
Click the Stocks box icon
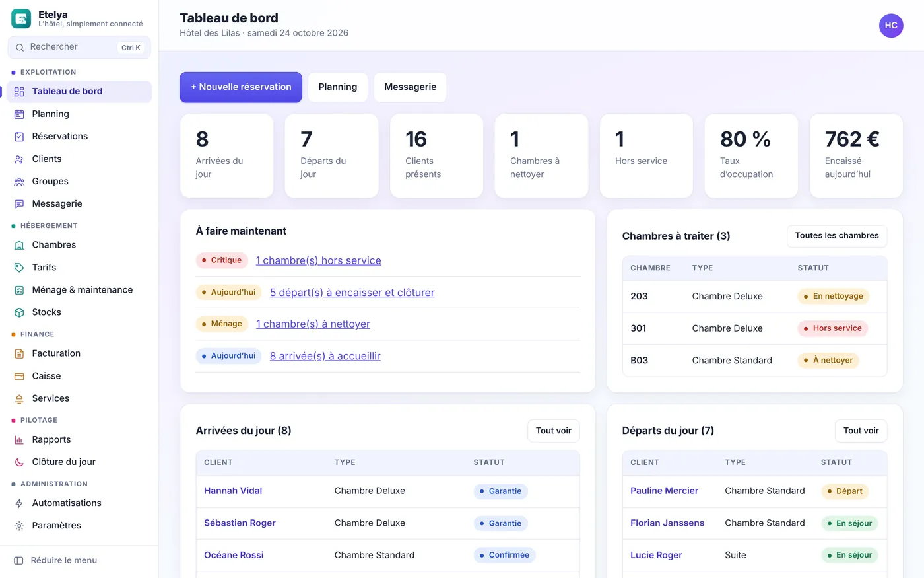tap(19, 312)
